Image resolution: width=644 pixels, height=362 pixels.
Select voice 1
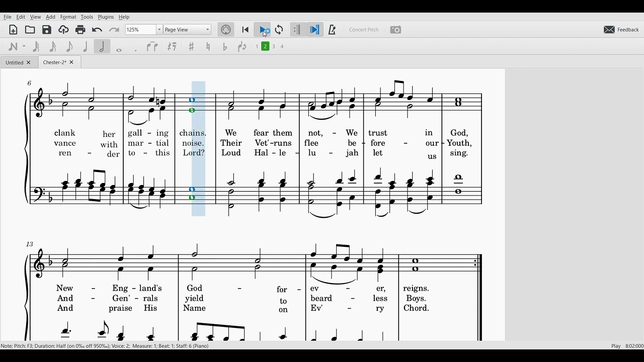257,47
